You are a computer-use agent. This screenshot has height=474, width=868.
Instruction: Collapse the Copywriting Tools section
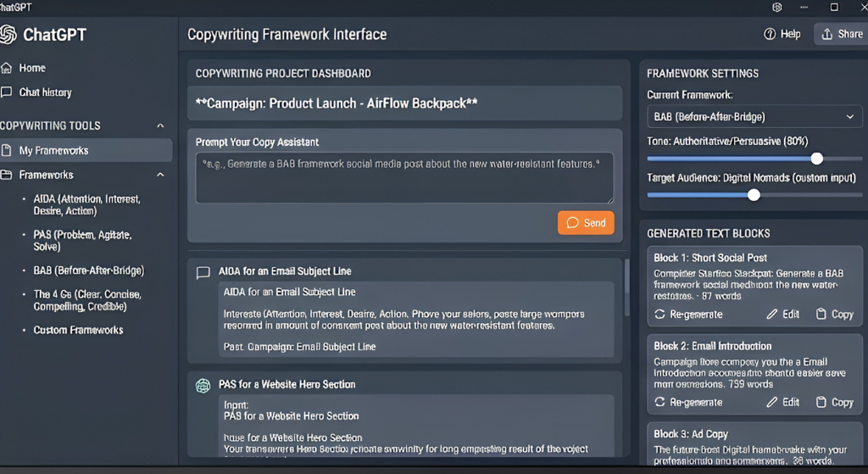(x=160, y=125)
